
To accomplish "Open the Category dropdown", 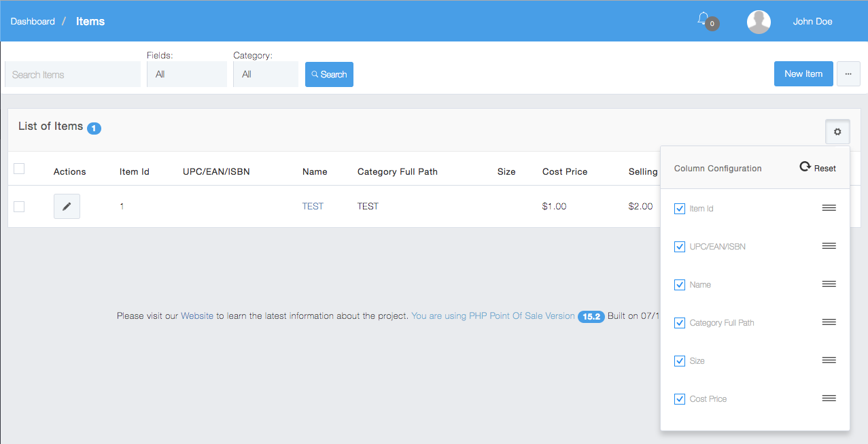I will point(265,74).
